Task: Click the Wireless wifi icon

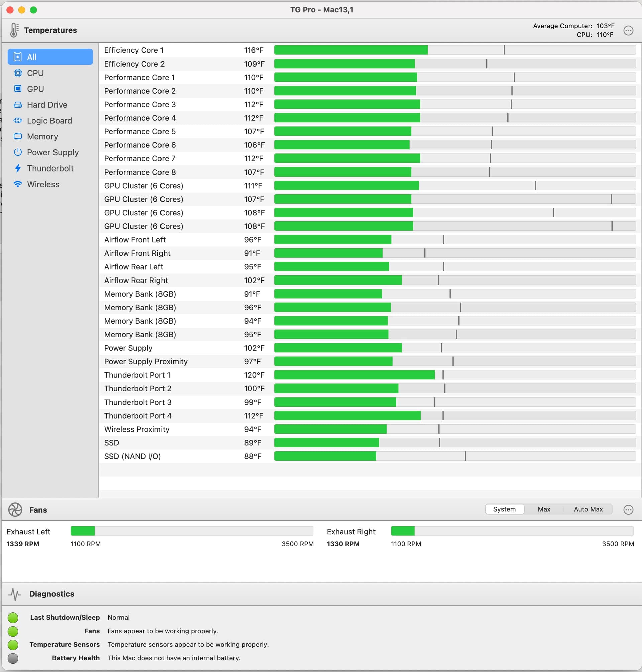Action: pos(18,184)
